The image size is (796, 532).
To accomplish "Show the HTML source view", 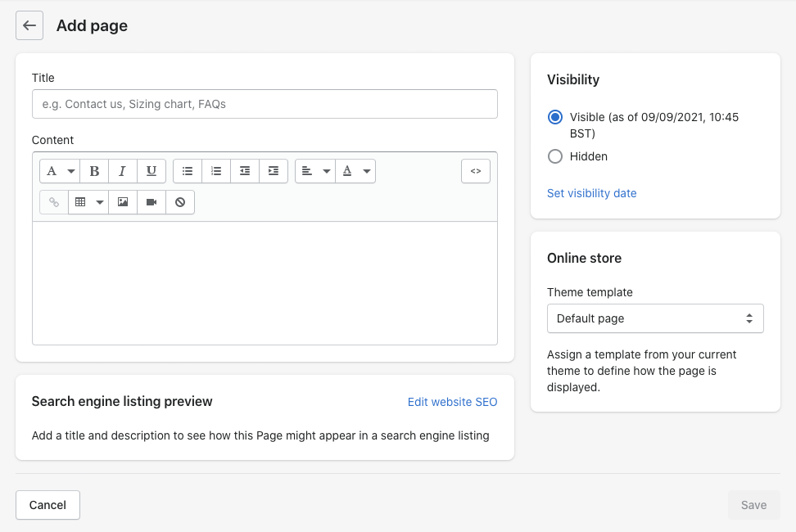I will 476,171.
